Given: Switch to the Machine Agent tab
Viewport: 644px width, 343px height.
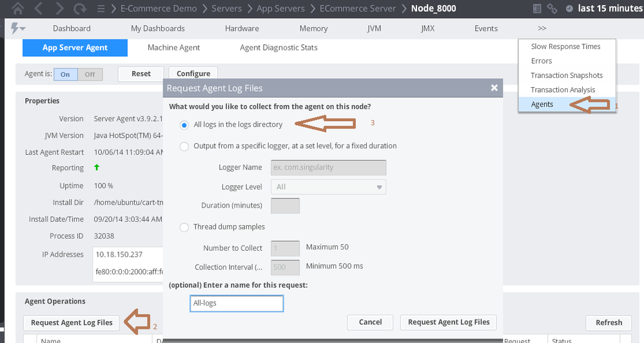Looking at the screenshot, I should click(x=173, y=48).
